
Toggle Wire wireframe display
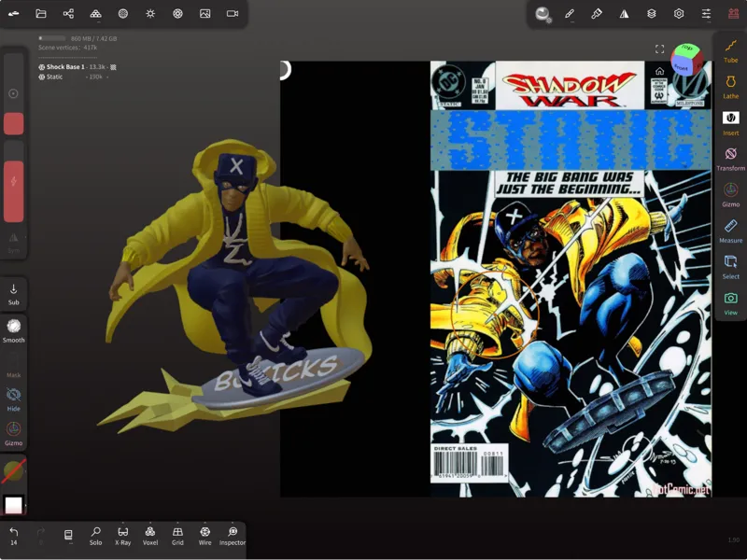(x=204, y=536)
